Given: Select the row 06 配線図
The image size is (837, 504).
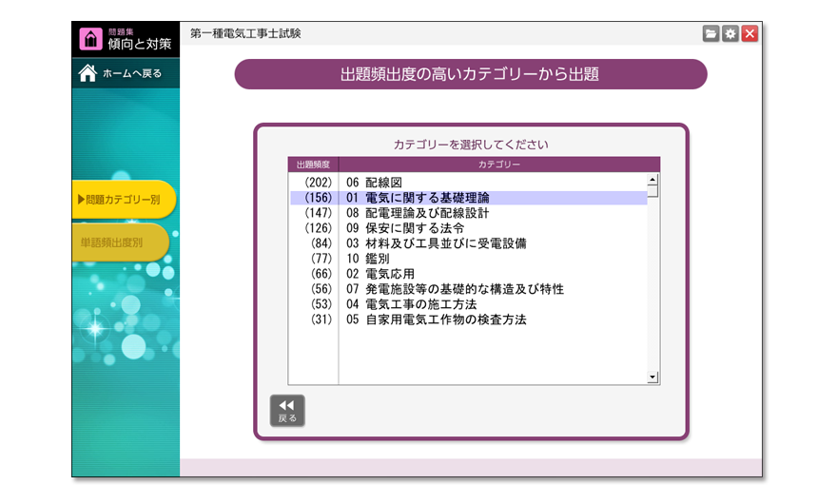Looking at the screenshot, I should [469, 183].
